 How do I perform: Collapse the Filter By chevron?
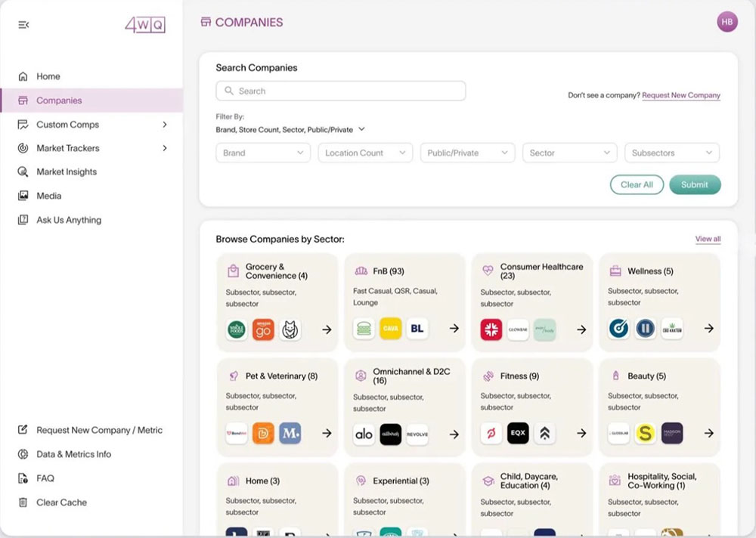(x=361, y=129)
